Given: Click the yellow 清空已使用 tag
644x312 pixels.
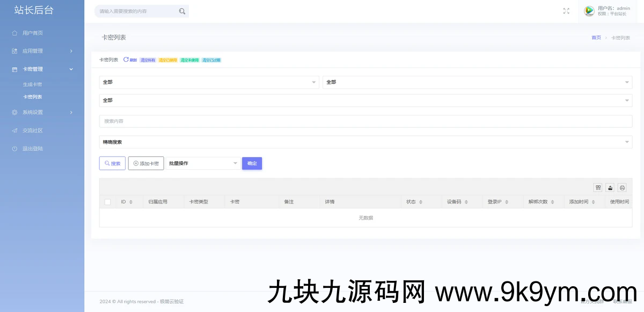Looking at the screenshot, I should click(167, 60).
